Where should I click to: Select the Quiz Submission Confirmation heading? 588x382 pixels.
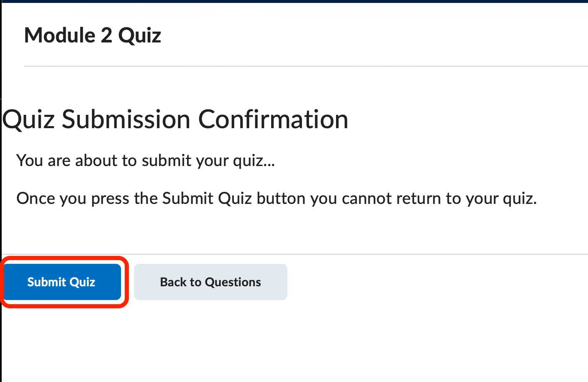click(174, 120)
